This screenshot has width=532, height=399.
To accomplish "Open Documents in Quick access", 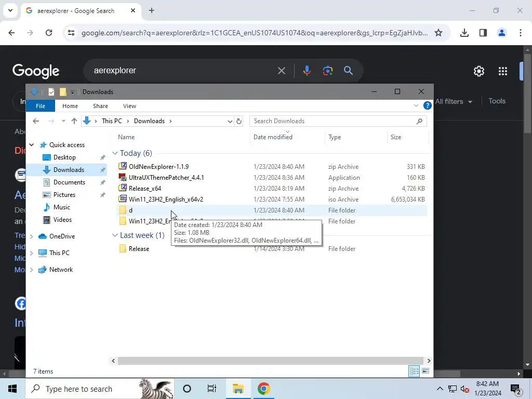I will (x=69, y=182).
